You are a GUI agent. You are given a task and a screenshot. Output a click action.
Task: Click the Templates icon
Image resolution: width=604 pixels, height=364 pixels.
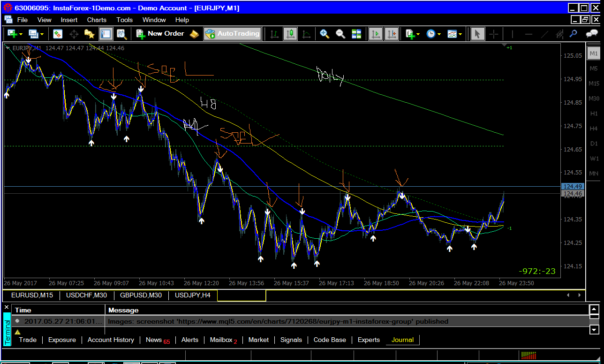(452, 34)
